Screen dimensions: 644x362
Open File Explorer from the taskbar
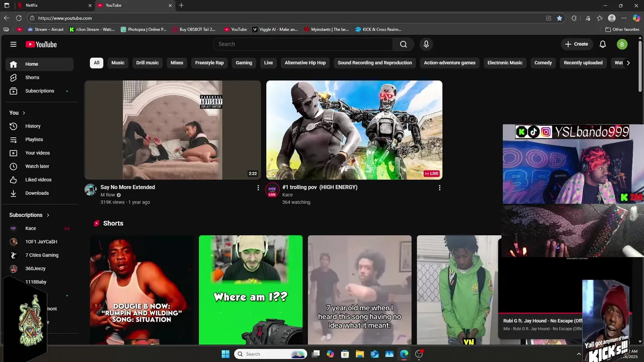pos(360,354)
